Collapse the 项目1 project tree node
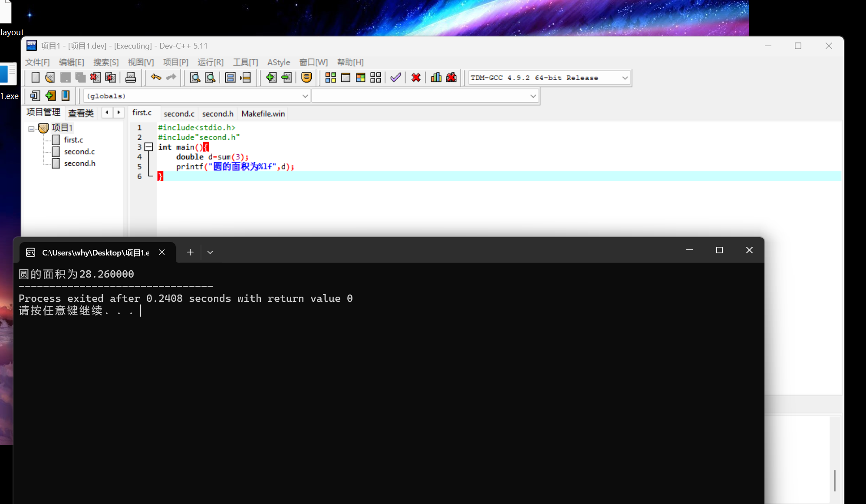 coord(31,129)
